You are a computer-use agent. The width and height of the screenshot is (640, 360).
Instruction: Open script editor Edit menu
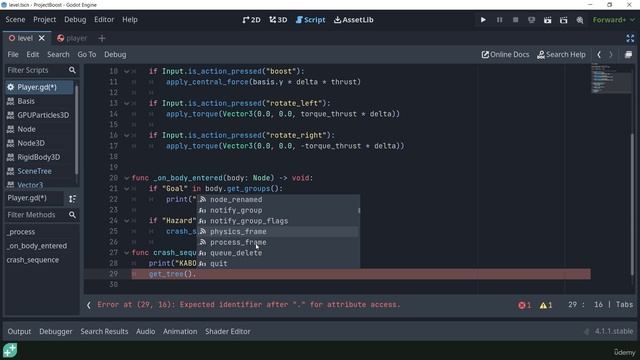click(x=33, y=54)
